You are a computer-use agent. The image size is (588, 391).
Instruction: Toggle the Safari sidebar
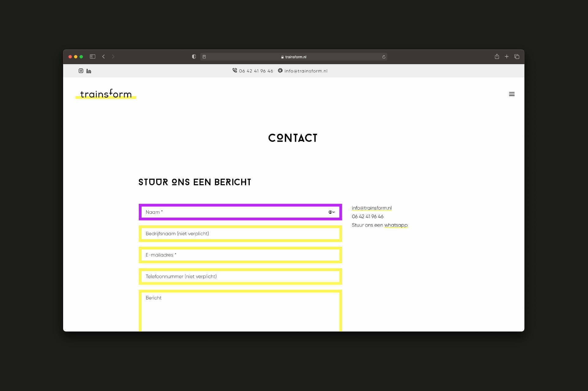tap(93, 57)
